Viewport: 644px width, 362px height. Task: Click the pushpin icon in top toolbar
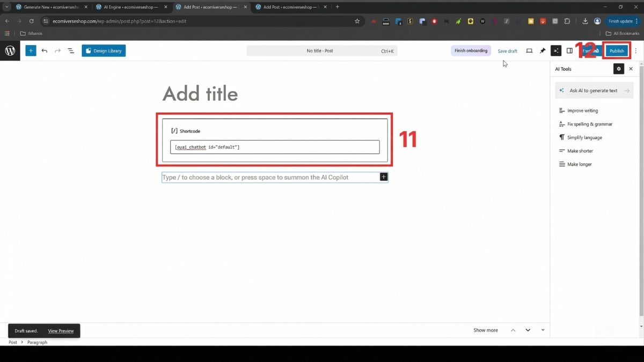click(x=543, y=51)
